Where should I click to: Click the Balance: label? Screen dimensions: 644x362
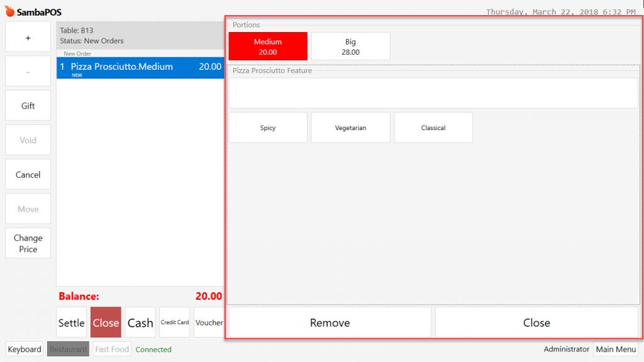point(79,296)
